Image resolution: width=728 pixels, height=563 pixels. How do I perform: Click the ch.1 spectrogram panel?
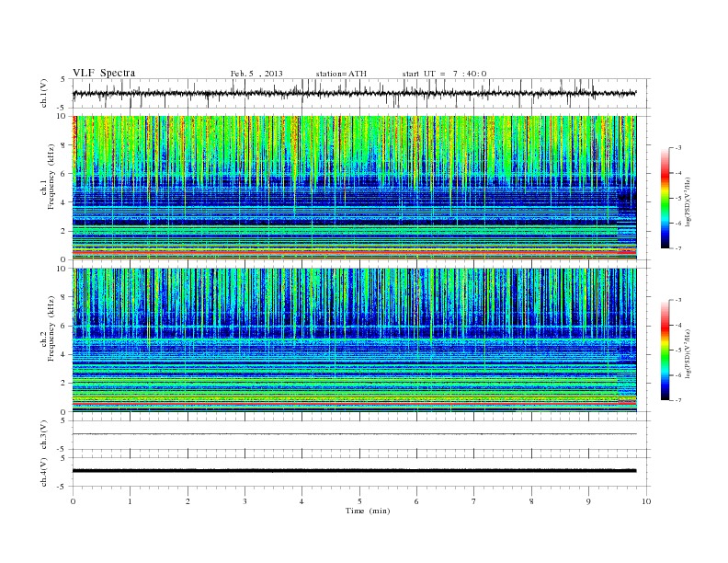355,188
